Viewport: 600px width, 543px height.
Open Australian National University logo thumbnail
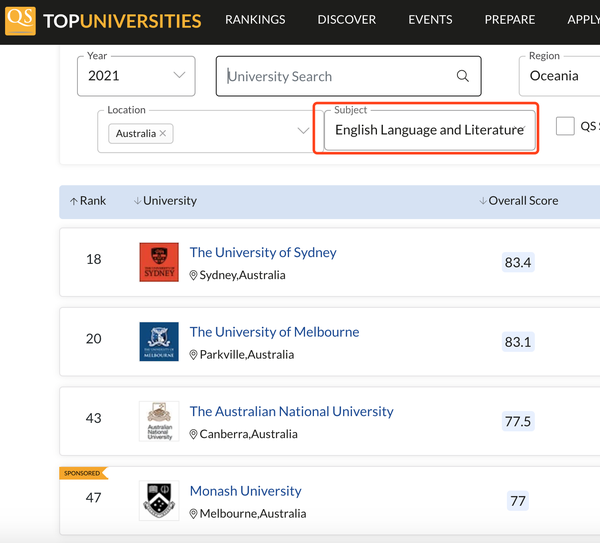(159, 421)
